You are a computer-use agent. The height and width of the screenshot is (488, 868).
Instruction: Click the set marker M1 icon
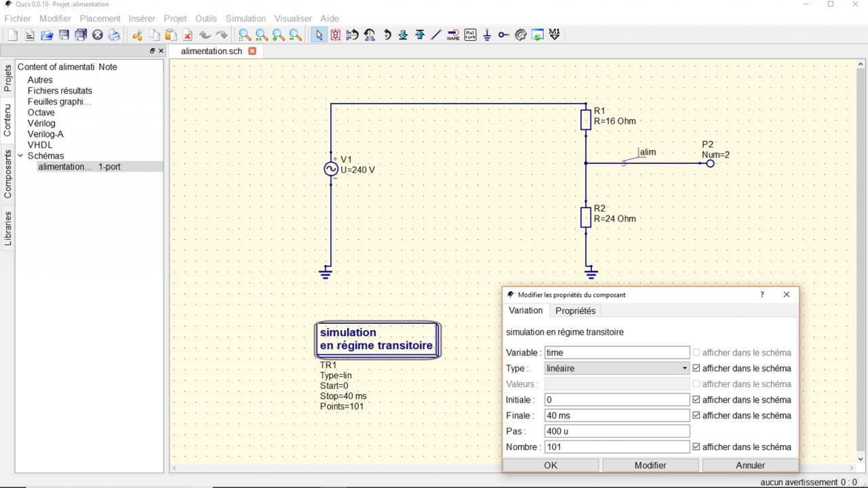(555, 35)
